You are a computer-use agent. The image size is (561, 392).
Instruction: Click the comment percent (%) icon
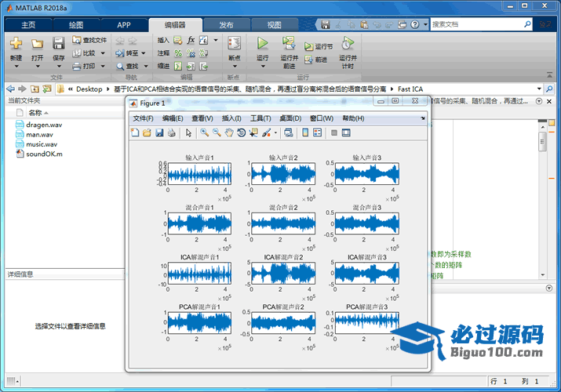point(178,53)
